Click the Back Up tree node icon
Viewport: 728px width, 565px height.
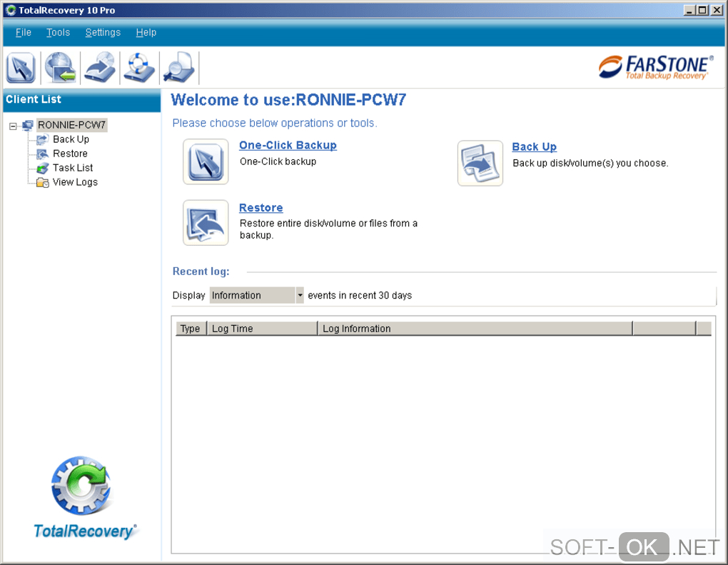point(42,139)
